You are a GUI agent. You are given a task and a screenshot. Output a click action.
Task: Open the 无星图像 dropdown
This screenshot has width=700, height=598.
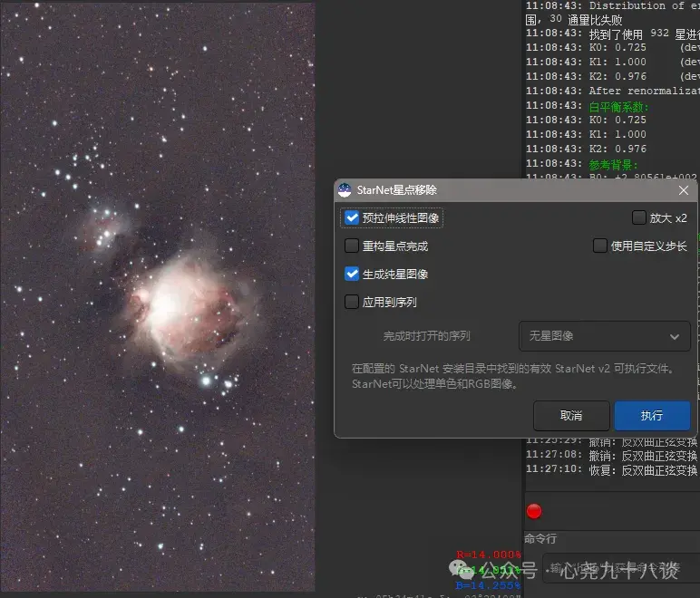[605, 336]
